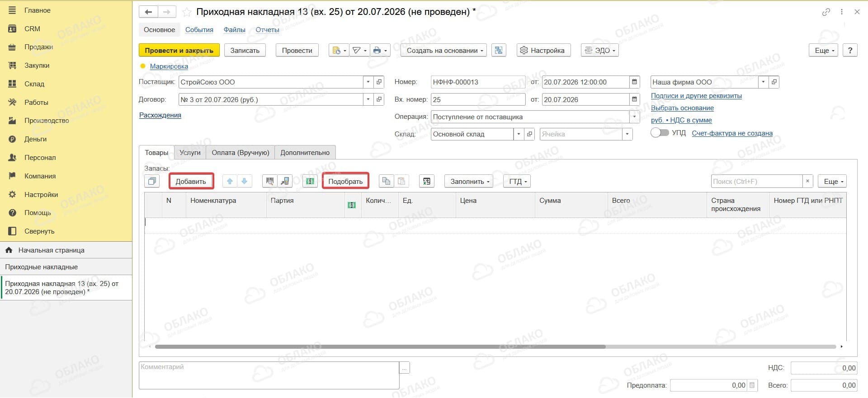Open print dropdown with printer icon
The width and height of the screenshot is (868, 398).
[380, 50]
